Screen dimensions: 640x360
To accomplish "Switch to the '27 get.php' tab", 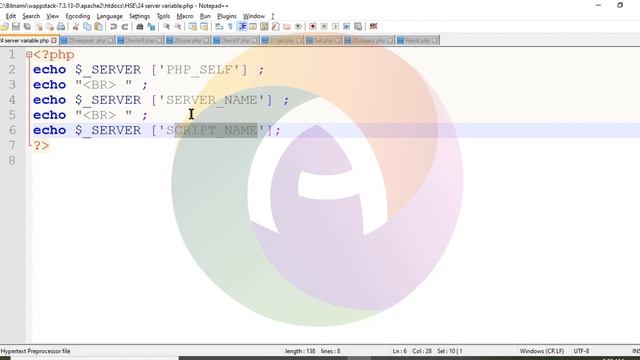I will pyautogui.click(x=282, y=40).
